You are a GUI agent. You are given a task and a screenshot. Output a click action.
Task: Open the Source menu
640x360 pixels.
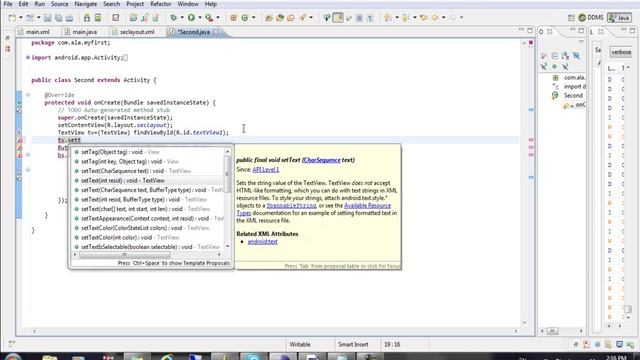pos(60,4)
